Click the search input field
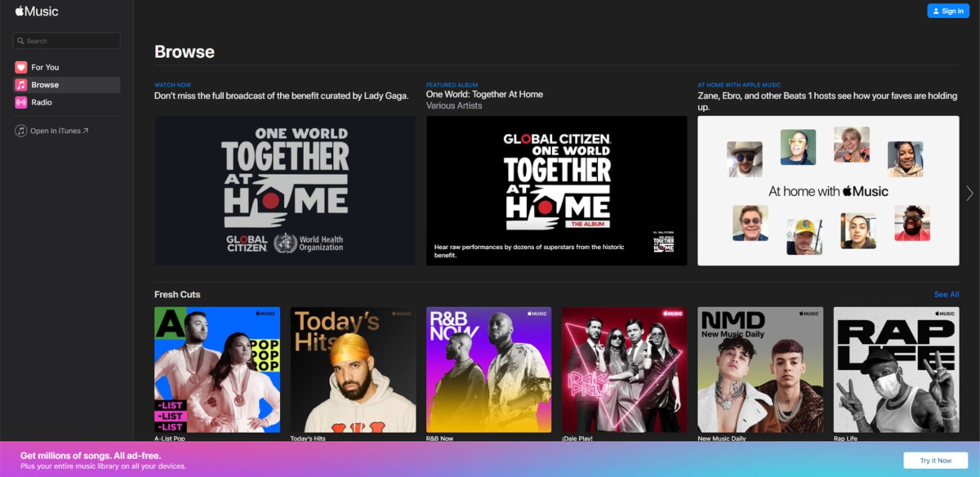The width and height of the screenshot is (980, 477). [66, 40]
